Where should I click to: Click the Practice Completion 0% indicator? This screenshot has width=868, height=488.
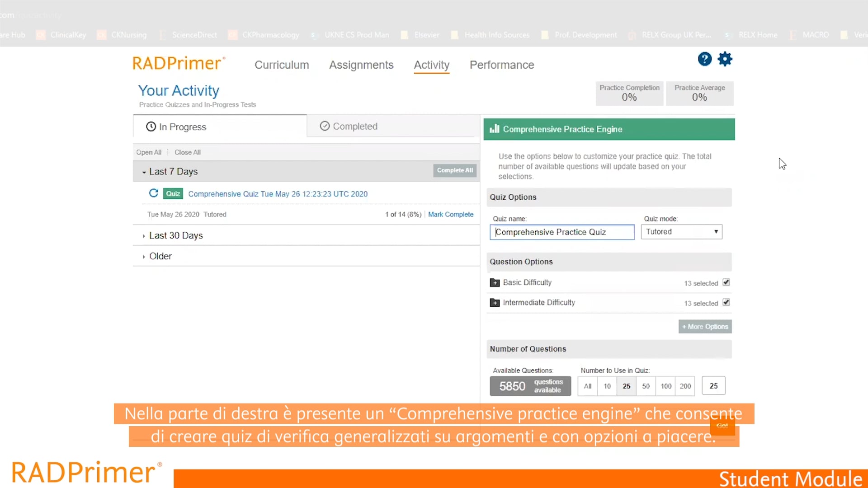[x=629, y=93]
